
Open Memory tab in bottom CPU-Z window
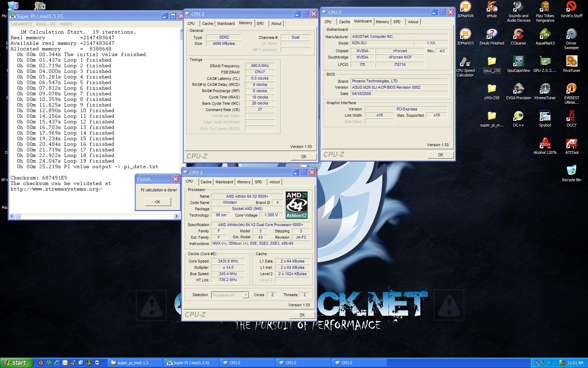[x=244, y=182]
